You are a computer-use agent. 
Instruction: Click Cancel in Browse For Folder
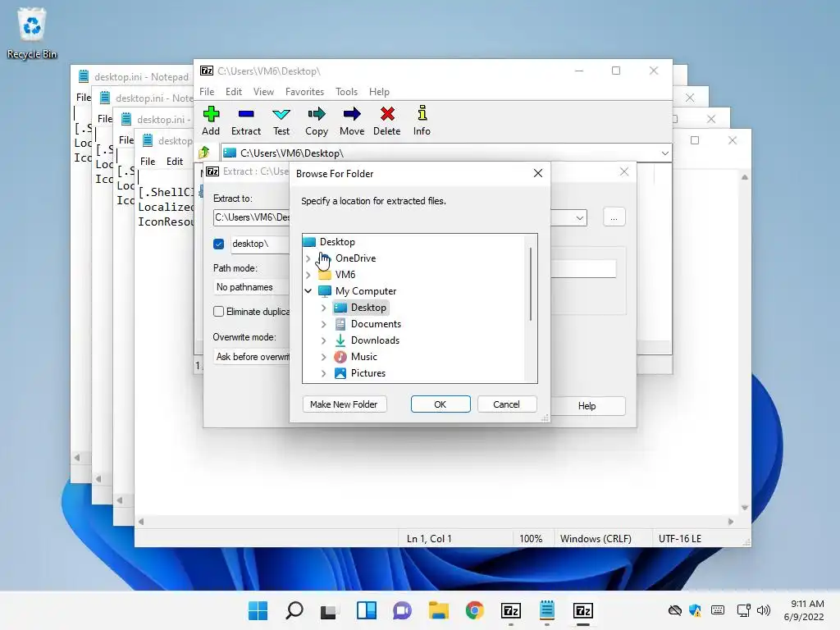[506, 404]
